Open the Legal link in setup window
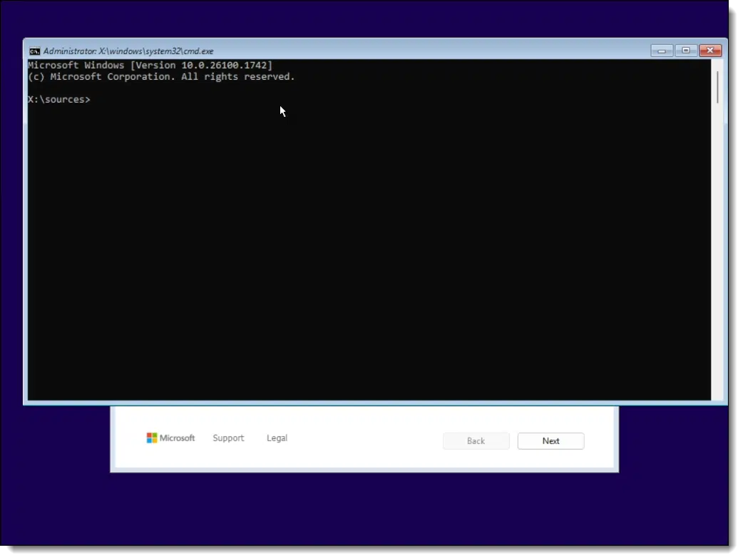Image resolution: width=743 pixels, height=560 pixels. click(277, 438)
